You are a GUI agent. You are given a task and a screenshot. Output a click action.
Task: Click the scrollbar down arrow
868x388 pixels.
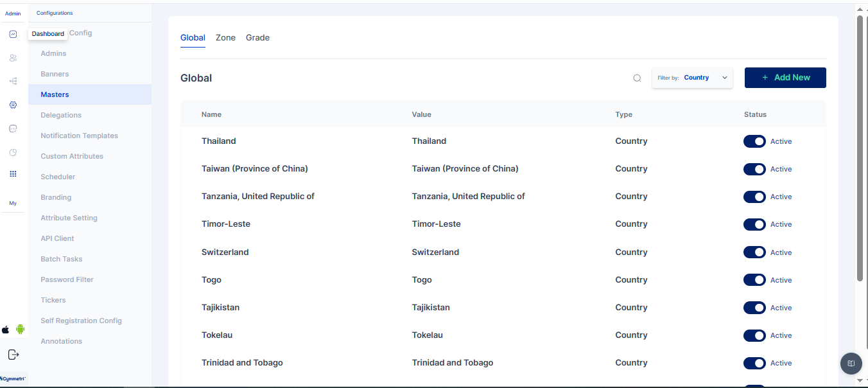860,380
